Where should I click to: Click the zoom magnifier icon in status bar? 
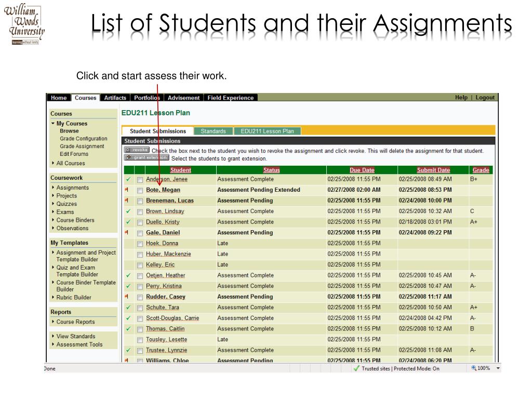pyautogui.click(x=474, y=368)
